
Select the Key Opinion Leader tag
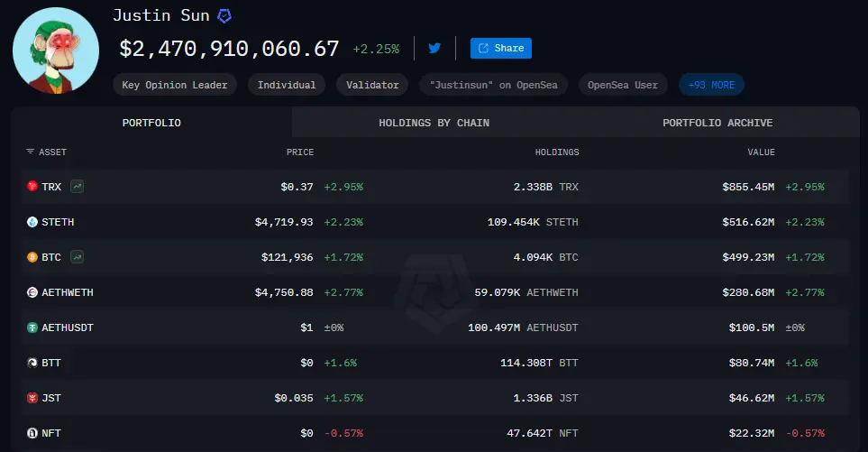[x=175, y=85]
